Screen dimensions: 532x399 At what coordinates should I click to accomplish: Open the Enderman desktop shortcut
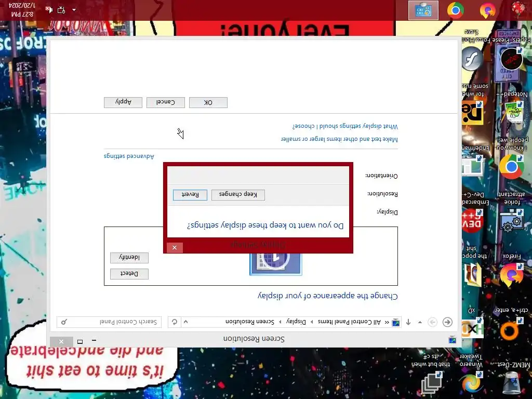[472, 166]
